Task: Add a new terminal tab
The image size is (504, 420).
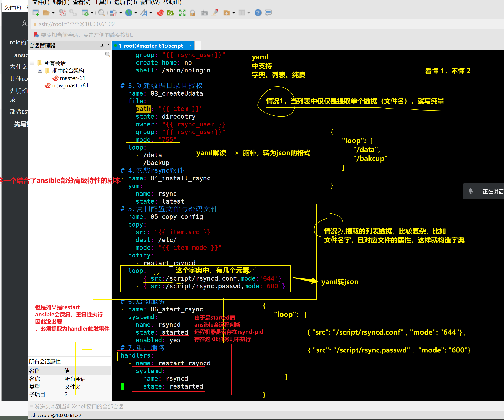Action: [x=198, y=45]
